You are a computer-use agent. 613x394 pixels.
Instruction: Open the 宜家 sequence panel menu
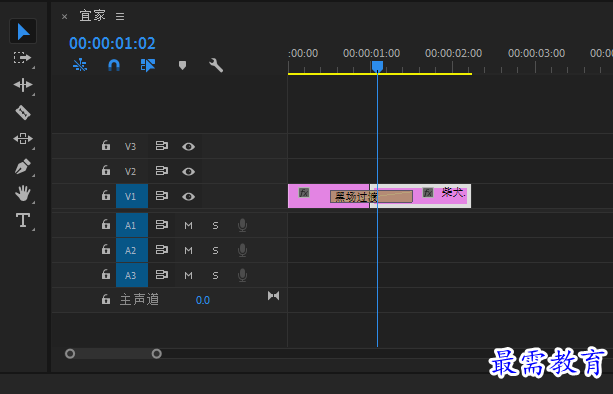tap(120, 16)
